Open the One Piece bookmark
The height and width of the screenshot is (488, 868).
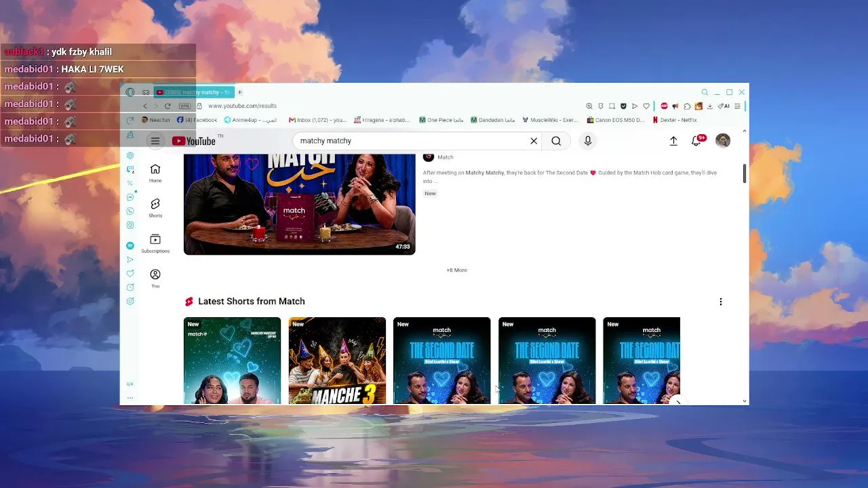point(441,120)
